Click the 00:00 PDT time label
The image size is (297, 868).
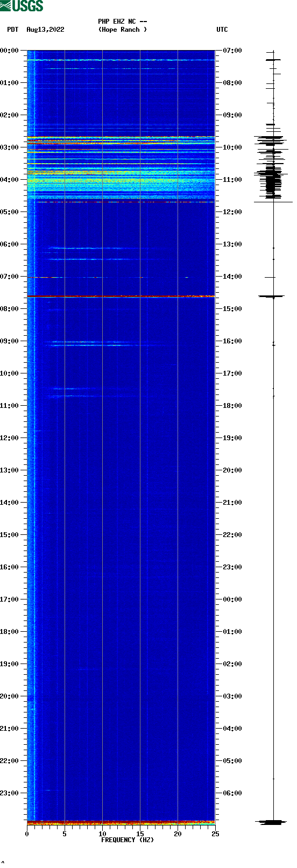(x=9, y=51)
